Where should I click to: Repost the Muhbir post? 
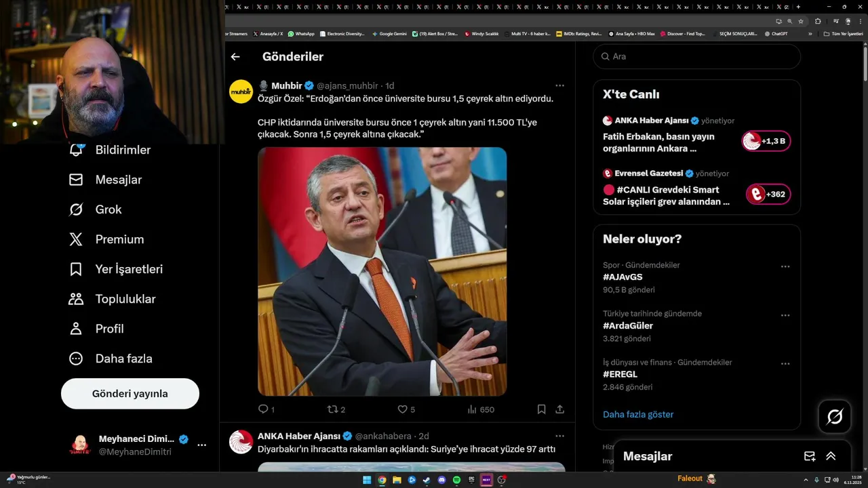[x=336, y=409]
